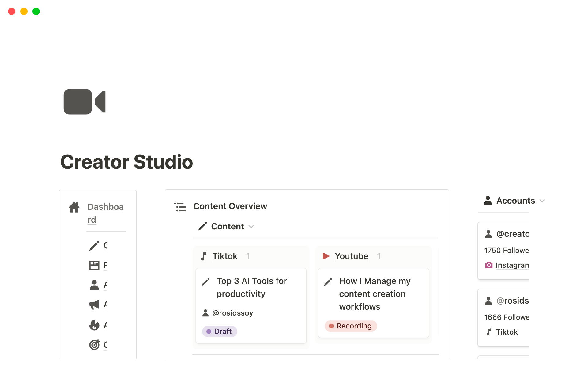Click the home icon beside Dashboard
Viewport: 588px width, 368px height.
pyautogui.click(x=74, y=207)
